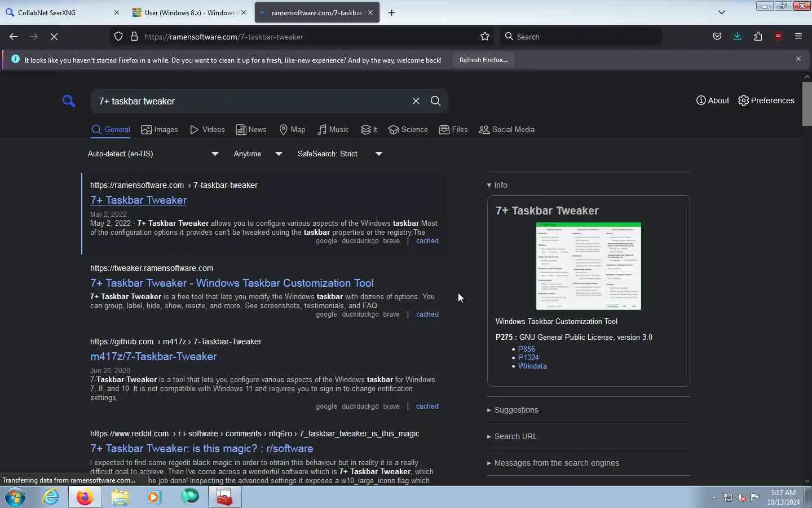Open the Pocket save icon
Image resolution: width=812 pixels, height=508 pixels.
click(717, 37)
